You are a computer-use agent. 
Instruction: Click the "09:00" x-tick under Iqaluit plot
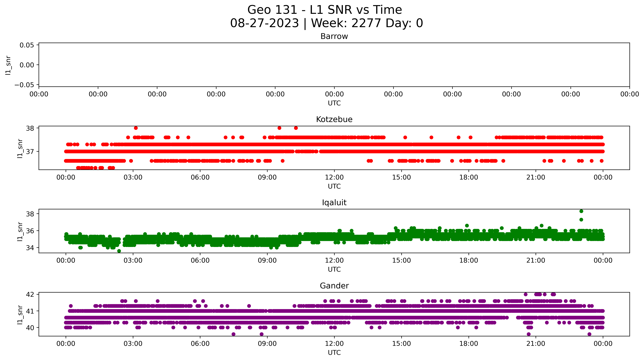[267, 261]
